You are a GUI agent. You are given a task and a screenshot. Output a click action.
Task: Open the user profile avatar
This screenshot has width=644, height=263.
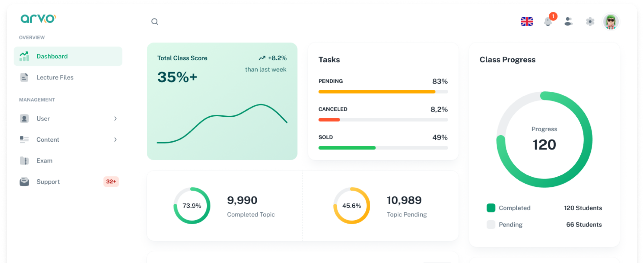pos(611,22)
